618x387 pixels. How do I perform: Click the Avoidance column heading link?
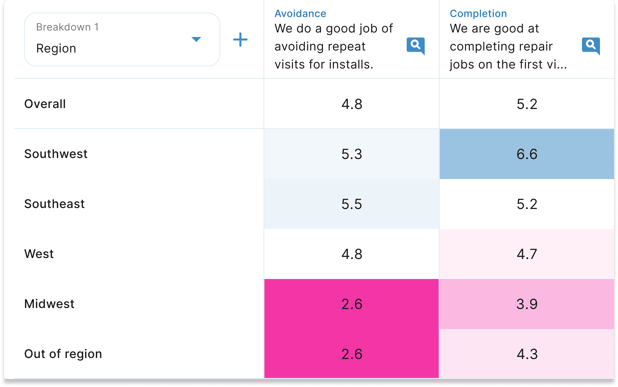(300, 13)
